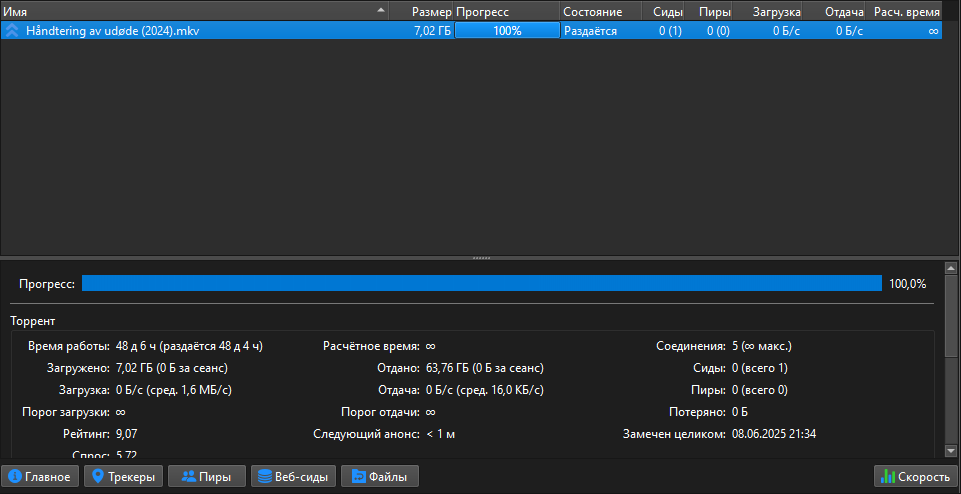Click the Следующий анонс value < 1 м
Screen dimensions: 961x494
click(441, 435)
